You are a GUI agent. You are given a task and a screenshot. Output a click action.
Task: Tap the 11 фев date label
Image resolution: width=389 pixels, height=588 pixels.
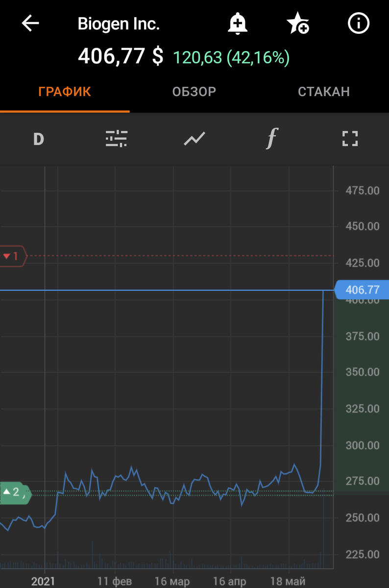(115, 582)
